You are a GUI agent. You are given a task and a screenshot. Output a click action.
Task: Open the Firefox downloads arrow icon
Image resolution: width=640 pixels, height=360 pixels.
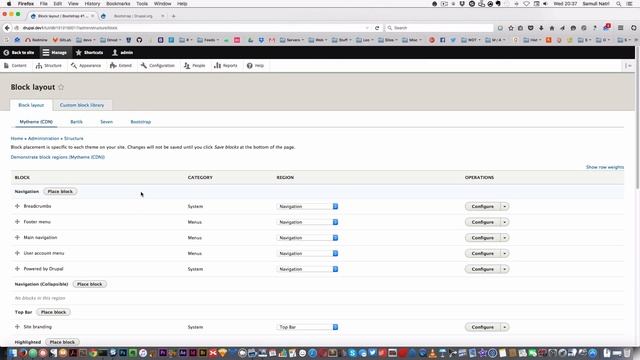(541, 28)
